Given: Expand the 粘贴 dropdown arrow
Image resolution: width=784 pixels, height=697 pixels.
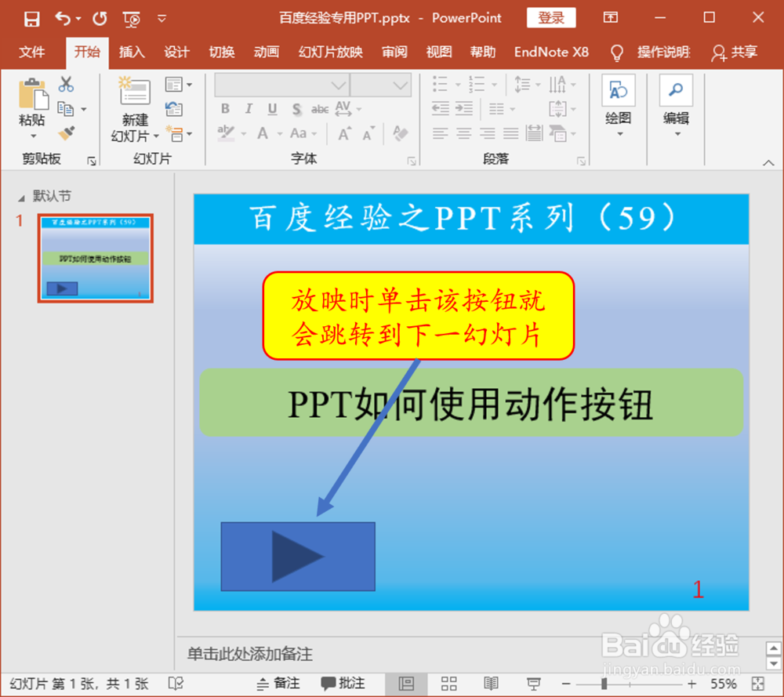Looking at the screenshot, I should point(33,136).
